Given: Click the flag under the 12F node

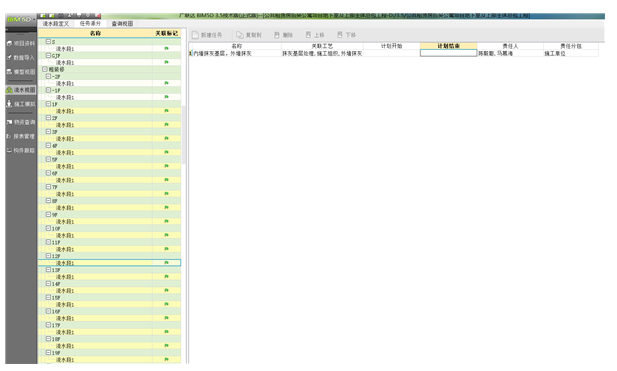Looking at the screenshot, I should (x=166, y=262).
